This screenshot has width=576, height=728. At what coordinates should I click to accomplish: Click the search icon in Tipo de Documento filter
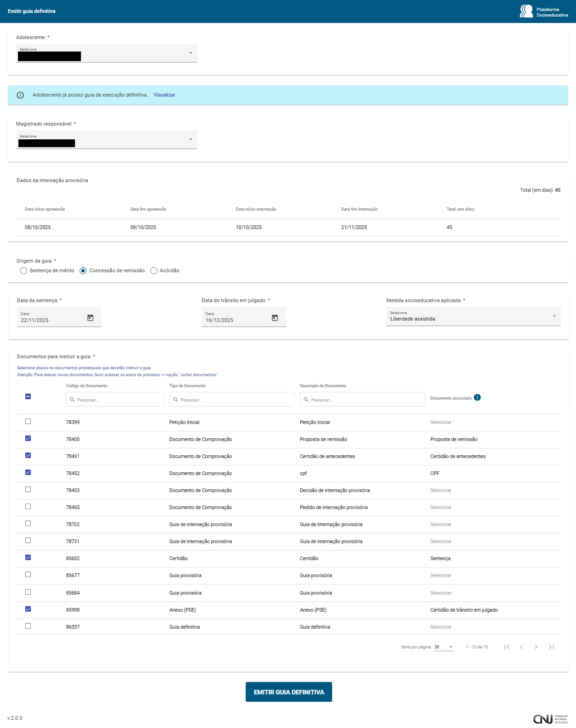tap(175, 400)
